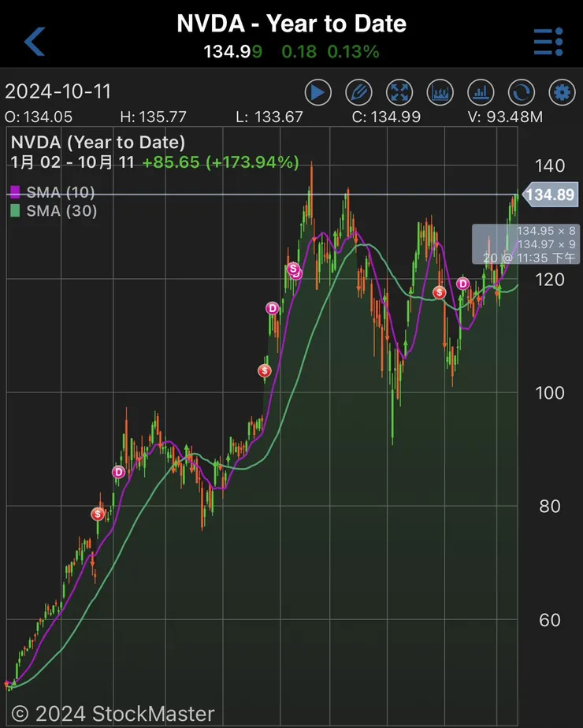Open chart settings gear
Image resolution: width=583 pixels, height=728 pixels.
tap(562, 92)
